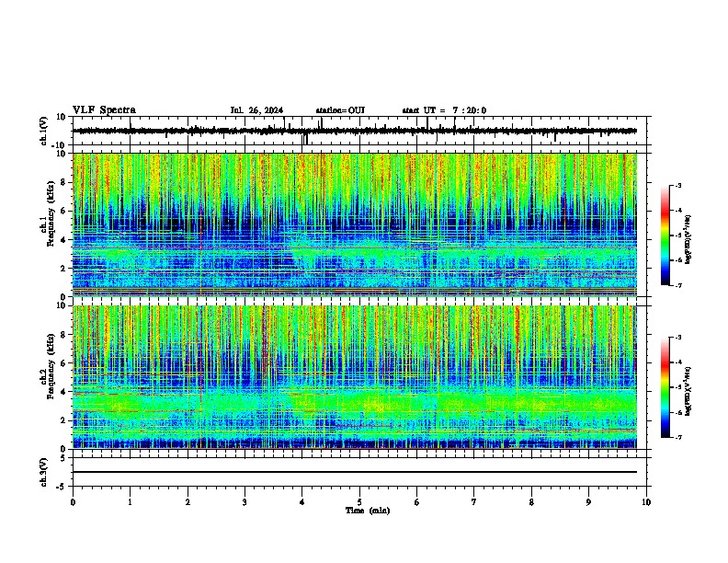728x563 pixels.
Task: Click the ch.1 spectrogram panel
Action: (354, 224)
